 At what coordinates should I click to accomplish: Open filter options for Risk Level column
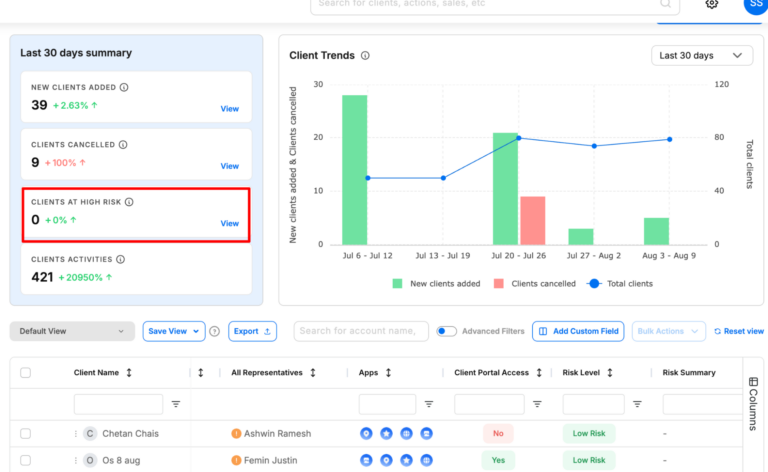(637, 404)
